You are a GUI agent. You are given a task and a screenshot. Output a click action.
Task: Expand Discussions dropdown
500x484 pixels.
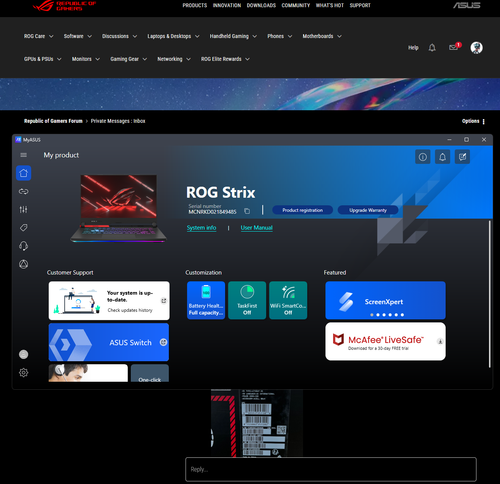[119, 36]
